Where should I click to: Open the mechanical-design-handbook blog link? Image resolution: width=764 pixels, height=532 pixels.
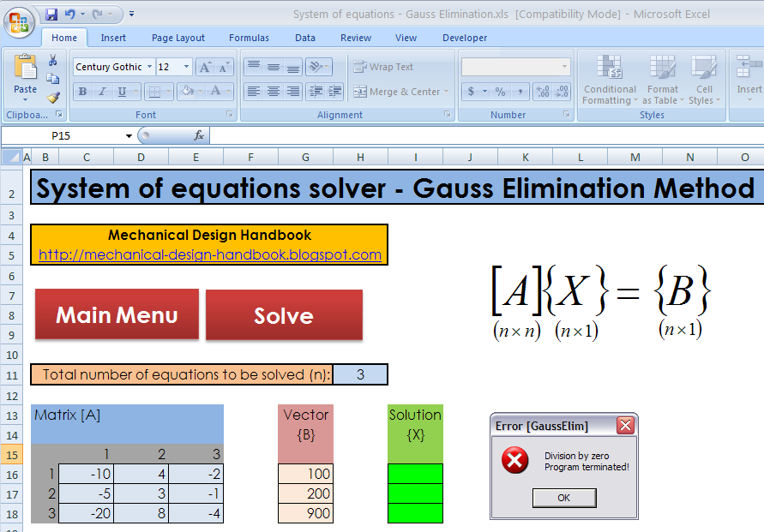[209, 254]
